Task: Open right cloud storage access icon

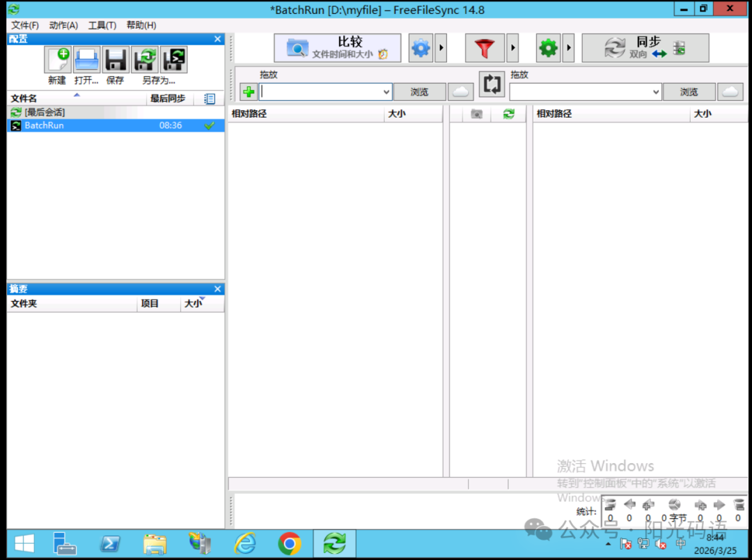Action: pyautogui.click(x=730, y=92)
